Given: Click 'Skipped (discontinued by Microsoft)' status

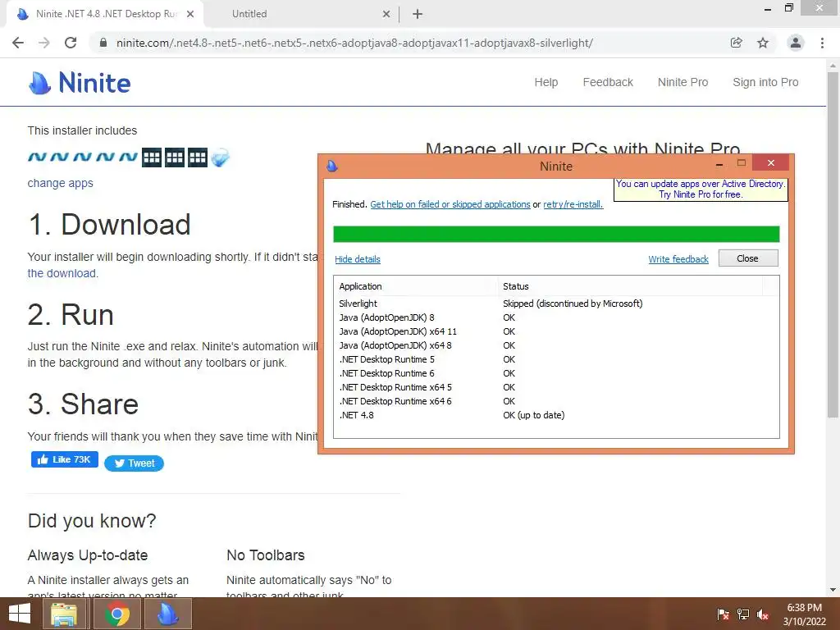Looking at the screenshot, I should tap(573, 304).
